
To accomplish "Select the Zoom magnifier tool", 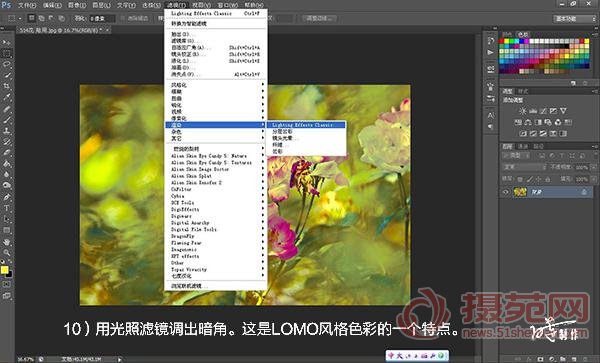I will [x=7, y=252].
